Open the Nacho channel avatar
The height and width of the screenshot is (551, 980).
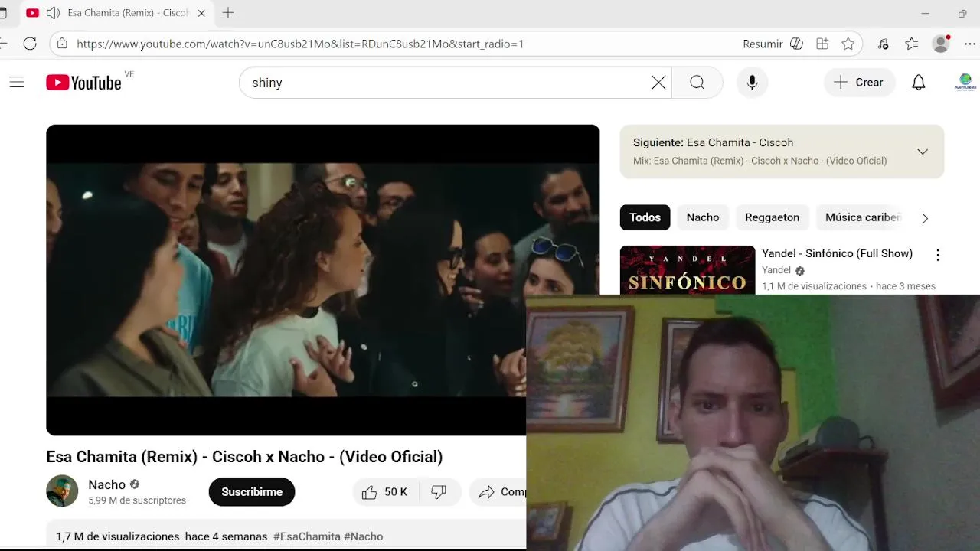[x=62, y=491]
